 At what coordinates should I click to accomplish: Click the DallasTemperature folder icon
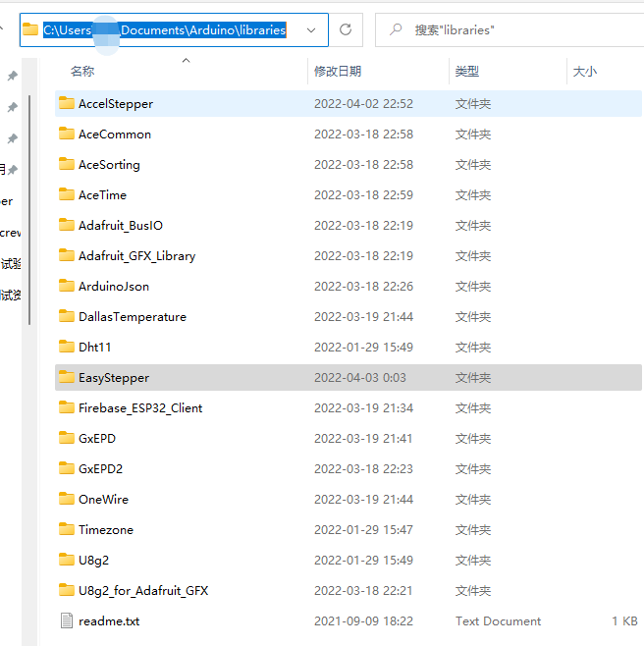[x=67, y=316]
